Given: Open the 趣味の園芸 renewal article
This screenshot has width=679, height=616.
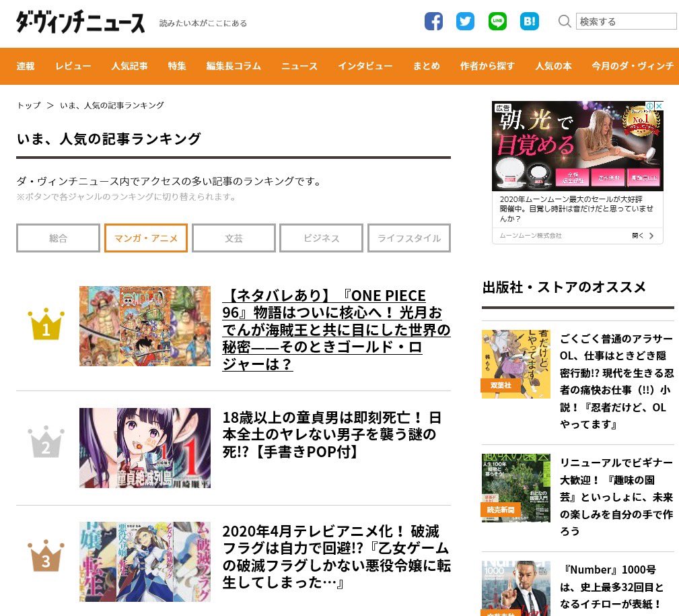Looking at the screenshot, I should pos(616,497).
